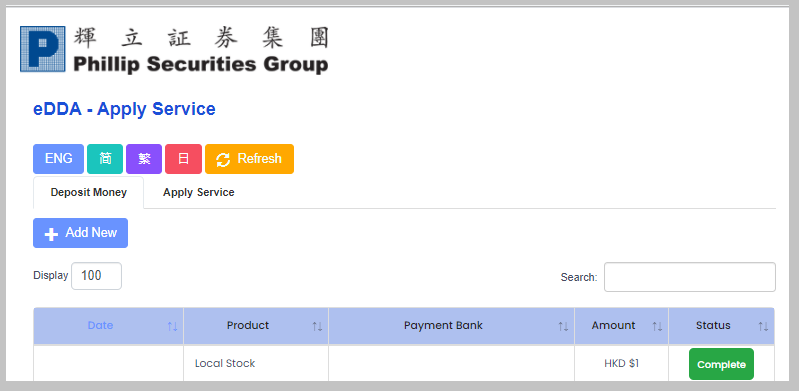This screenshot has height=391, width=799.
Task: Sort the table by Product column
Action: point(256,326)
